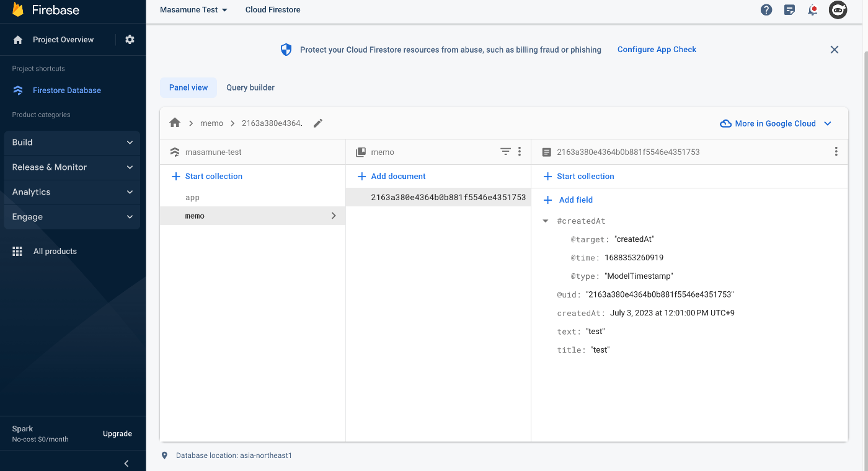This screenshot has height=471, width=868.
Task: Open filter options for the memo collection
Action: [505, 151]
